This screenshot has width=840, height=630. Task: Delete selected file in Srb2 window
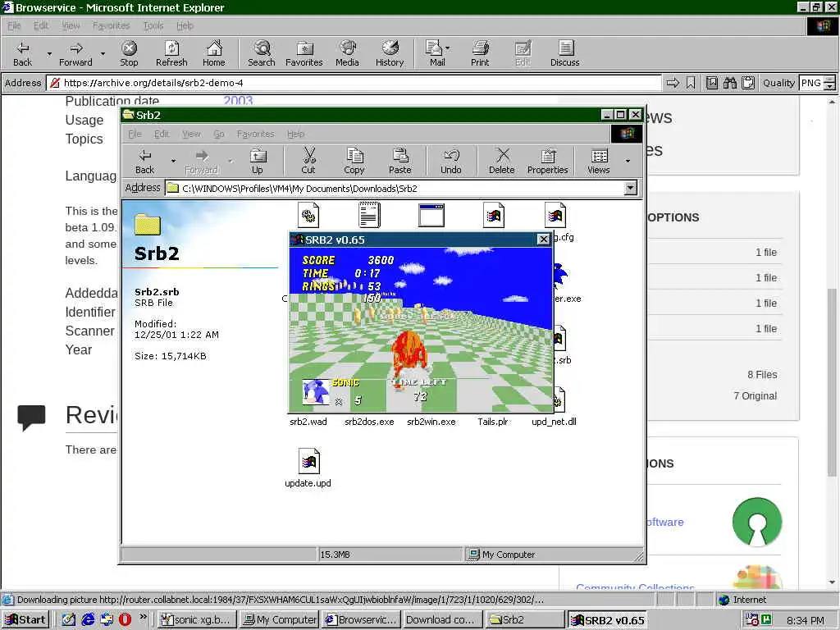click(x=501, y=162)
